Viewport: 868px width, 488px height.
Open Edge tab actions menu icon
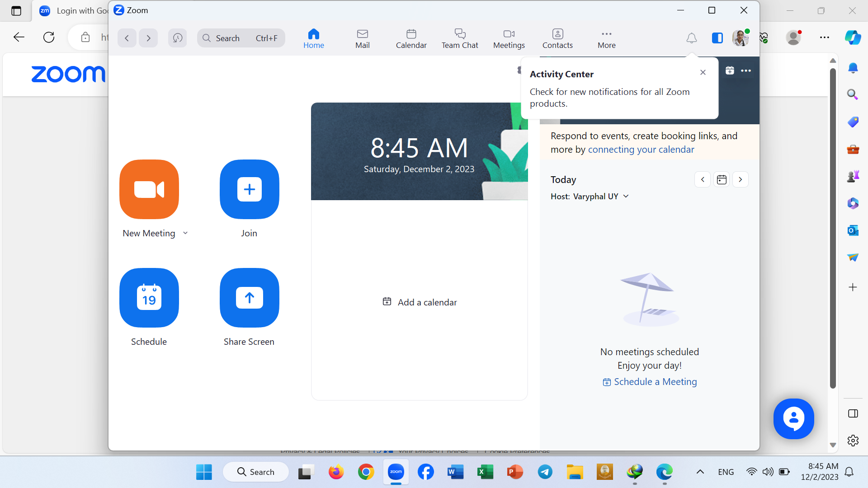click(x=16, y=11)
